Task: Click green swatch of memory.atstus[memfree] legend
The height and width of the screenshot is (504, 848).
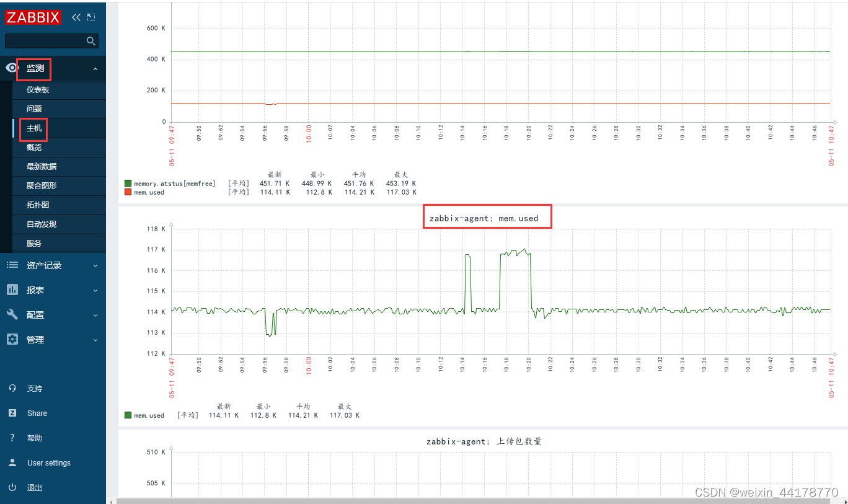Action: click(x=128, y=183)
